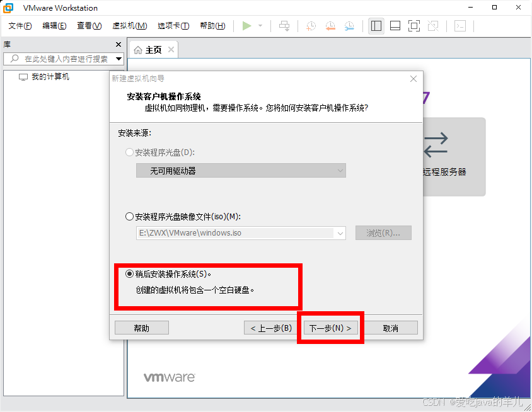Open the ISO path dropdown arrow
Screen dimensions: 532x412
click(x=340, y=233)
